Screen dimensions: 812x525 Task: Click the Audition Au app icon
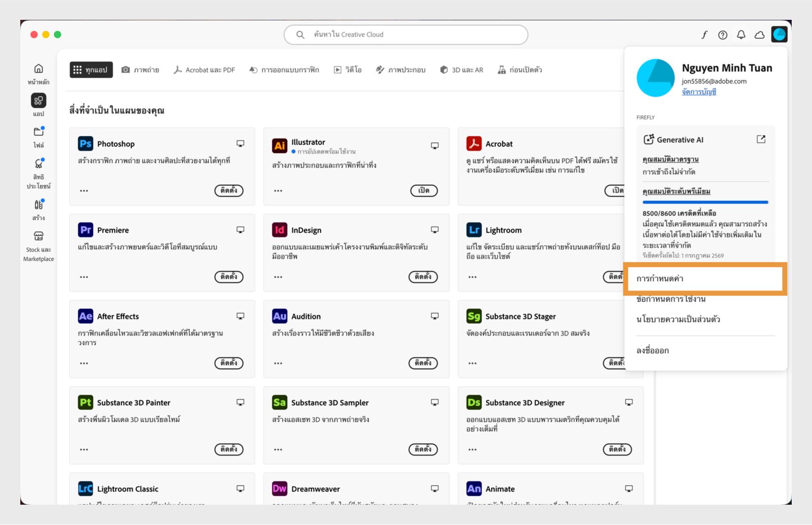pos(280,316)
